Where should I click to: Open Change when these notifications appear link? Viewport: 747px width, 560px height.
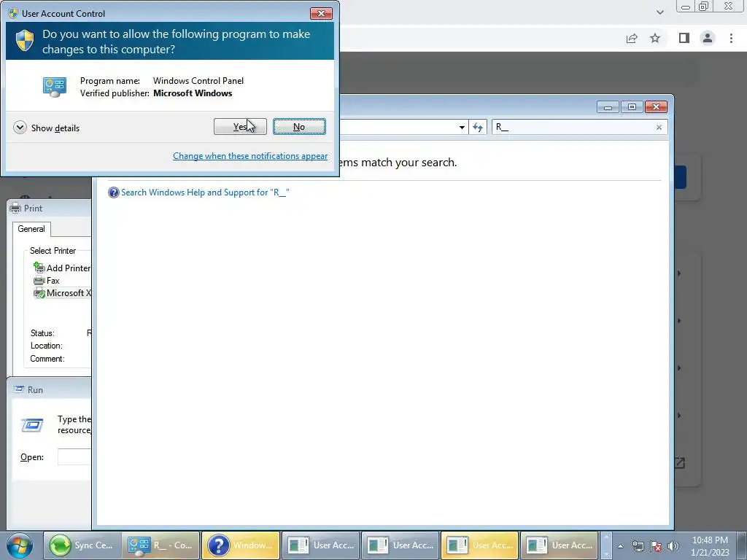pos(250,156)
